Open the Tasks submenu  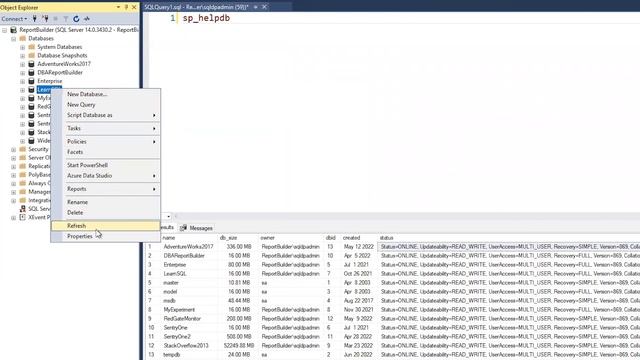point(106,129)
